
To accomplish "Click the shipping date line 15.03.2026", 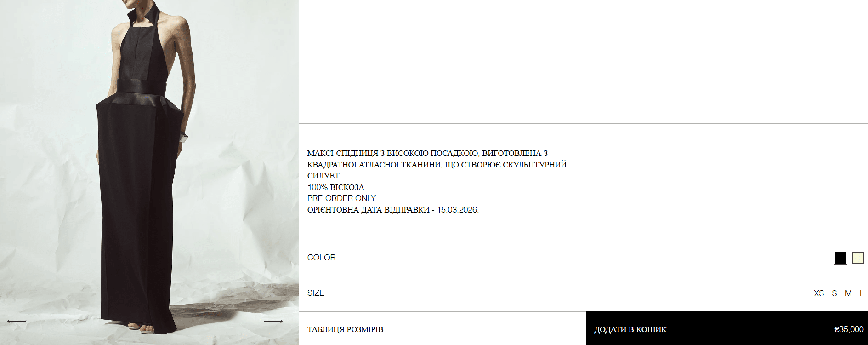I will point(393,210).
